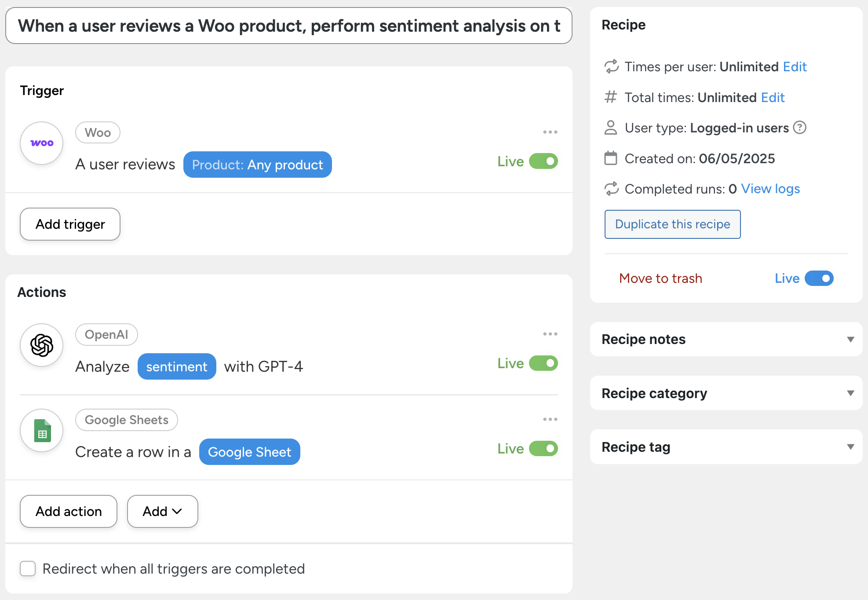Screen dimensions: 868x600
Task: Open the Google Sheets action three-dot menu
Action: click(x=550, y=419)
